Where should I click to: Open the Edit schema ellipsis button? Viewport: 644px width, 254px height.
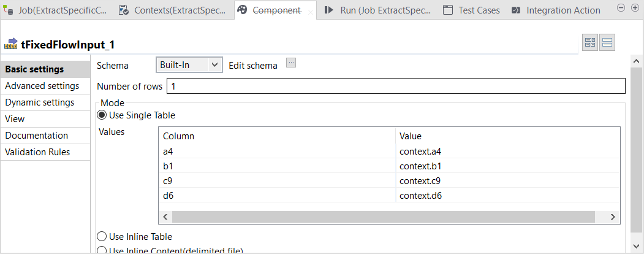coord(291,63)
